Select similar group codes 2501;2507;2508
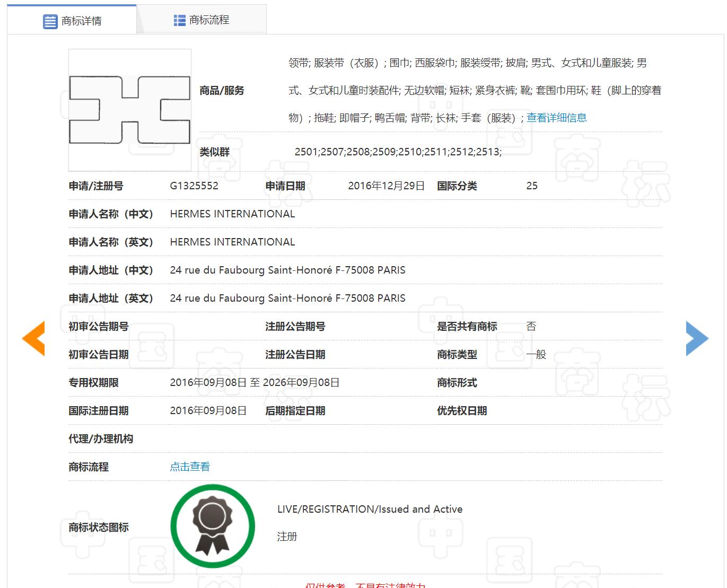The height and width of the screenshot is (588, 727). 398,152
